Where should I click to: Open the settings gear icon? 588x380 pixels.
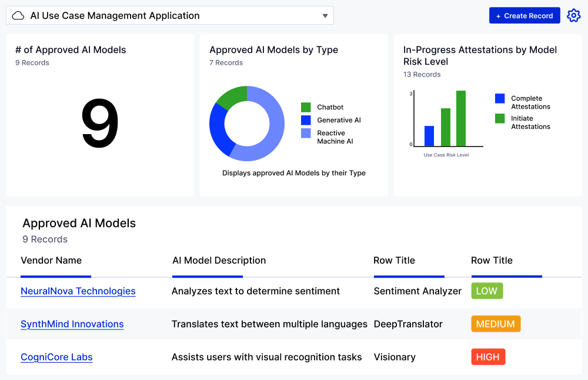[573, 16]
